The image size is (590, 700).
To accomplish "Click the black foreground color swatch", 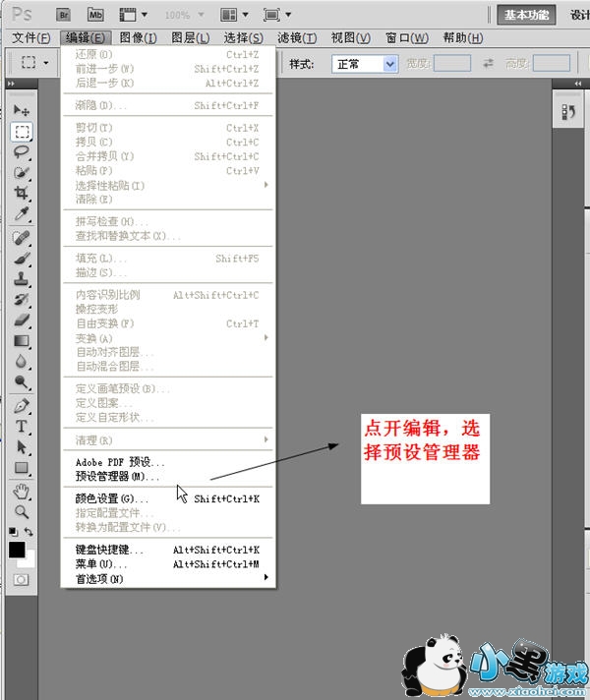I will (17, 550).
